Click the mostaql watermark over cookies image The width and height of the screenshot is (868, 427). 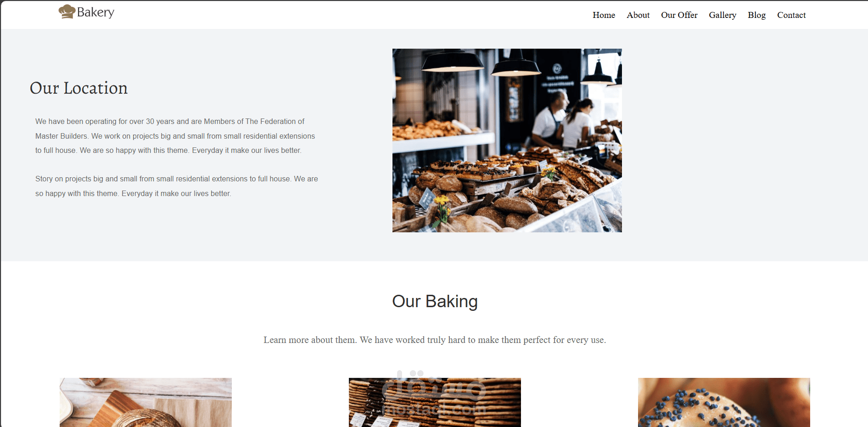[434, 394]
